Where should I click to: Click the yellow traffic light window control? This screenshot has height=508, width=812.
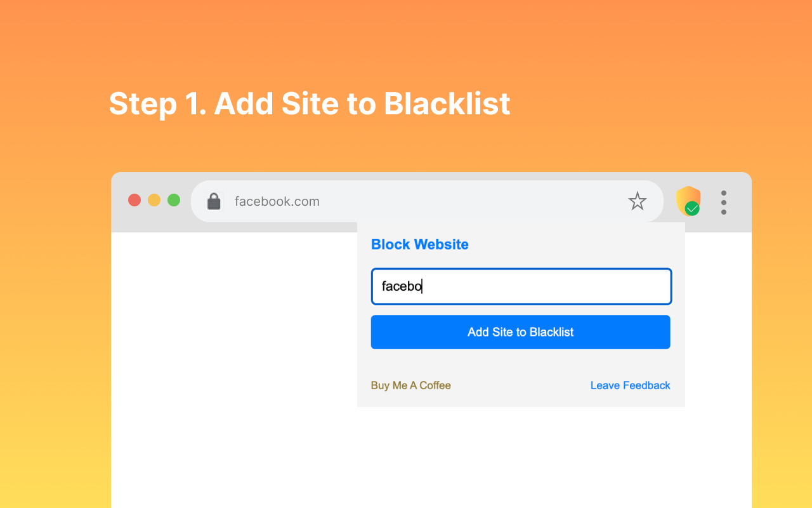(x=154, y=199)
